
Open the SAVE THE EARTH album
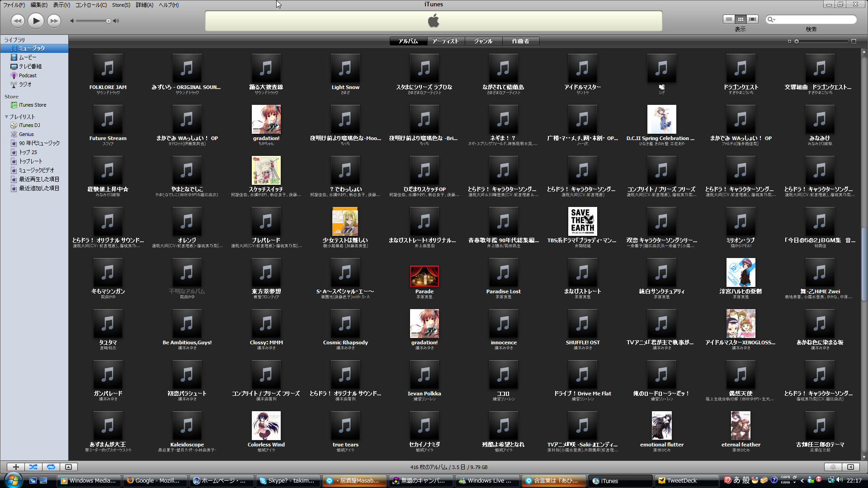tap(582, 221)
